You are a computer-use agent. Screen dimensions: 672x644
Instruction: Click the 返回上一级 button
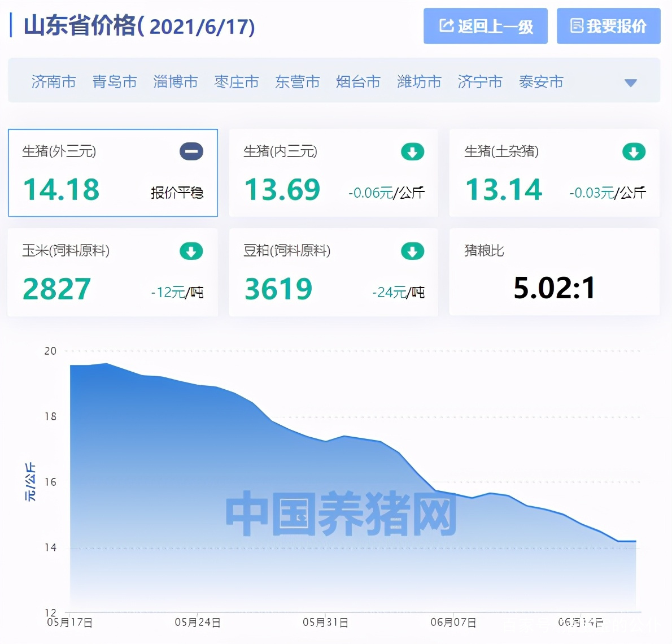485,26
